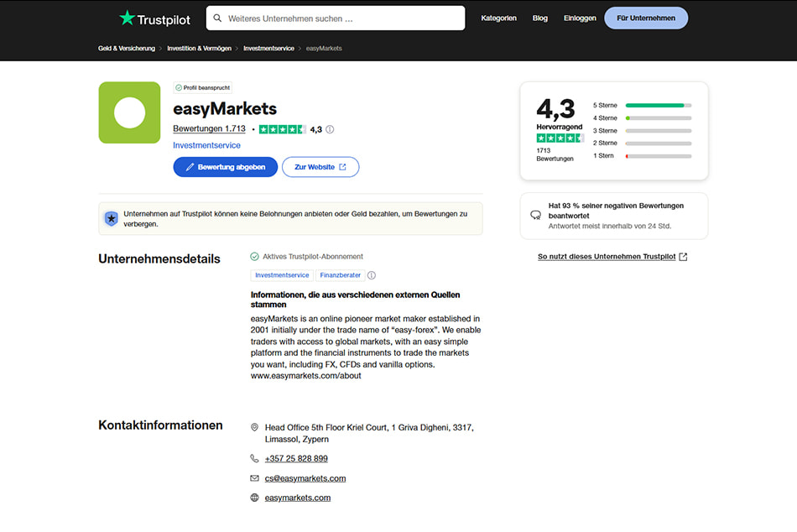Click the Zur Website button

(x=320, y=167)
